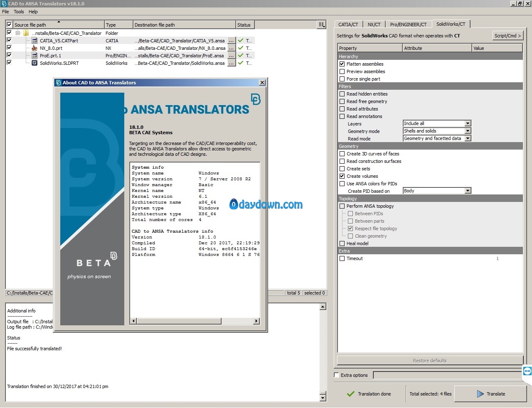Screen dimensions: 532x408
Task: Open the Help menu
Action: (x=33, y=12)
